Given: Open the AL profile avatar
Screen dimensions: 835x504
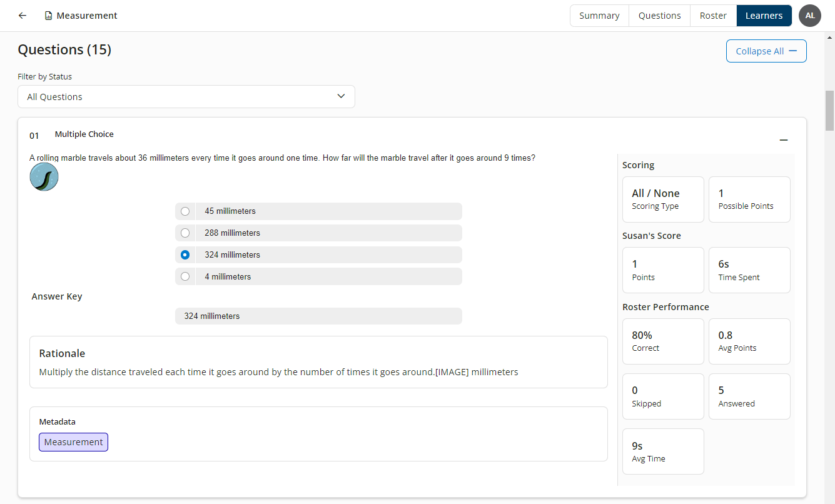Looking at the screenshot, I should 810,15.
